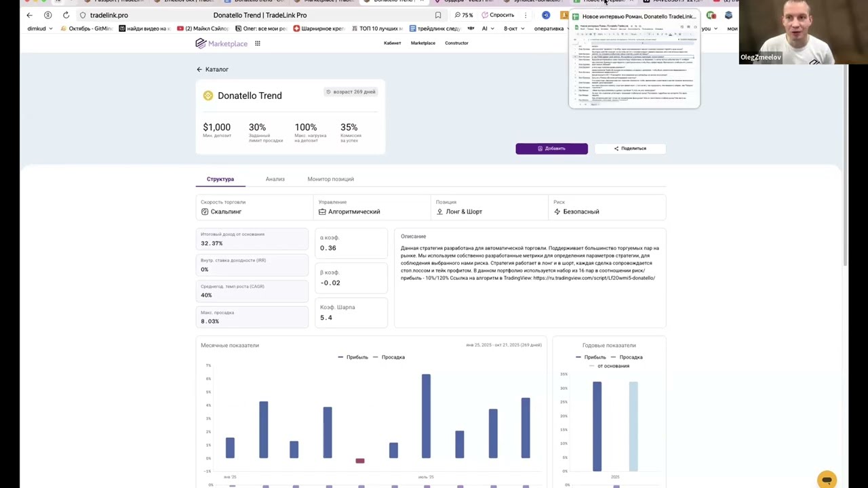Image resolution: width=868 pixels, height=488 pixels.
Task: Switch to the Монитор позиций tab
Action: [x=330, y=179]
